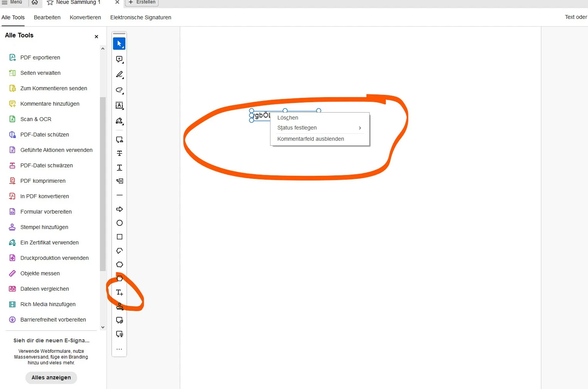This screenshot has height=389, width=588.
Task: Click the Text oder search field
Action: coord(576,17)
